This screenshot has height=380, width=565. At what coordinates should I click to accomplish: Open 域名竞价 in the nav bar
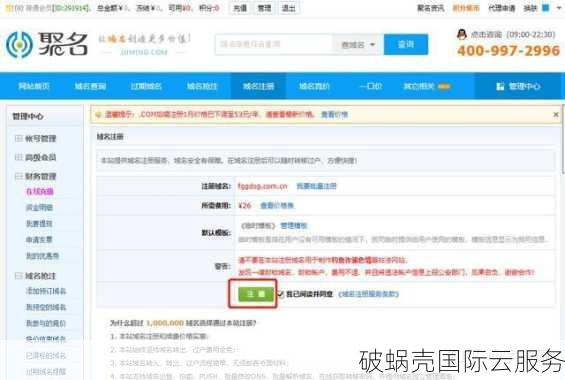314,86
